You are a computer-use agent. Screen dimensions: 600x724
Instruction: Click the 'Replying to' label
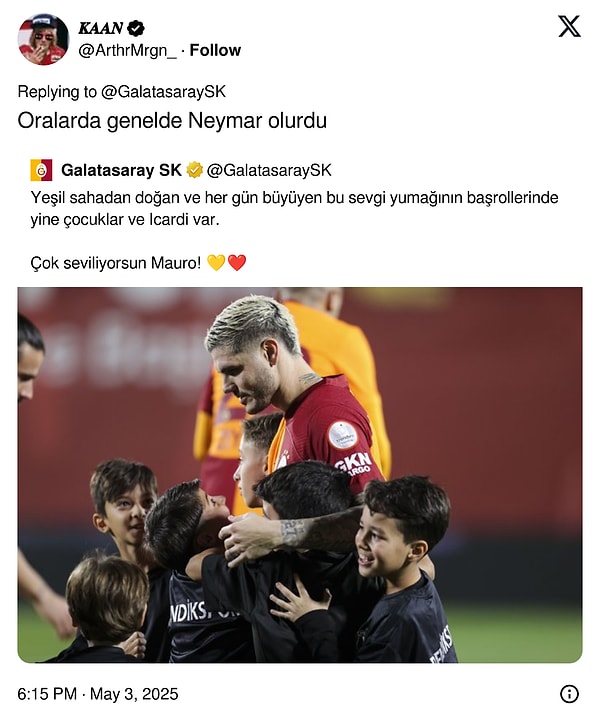coord(57,92)
